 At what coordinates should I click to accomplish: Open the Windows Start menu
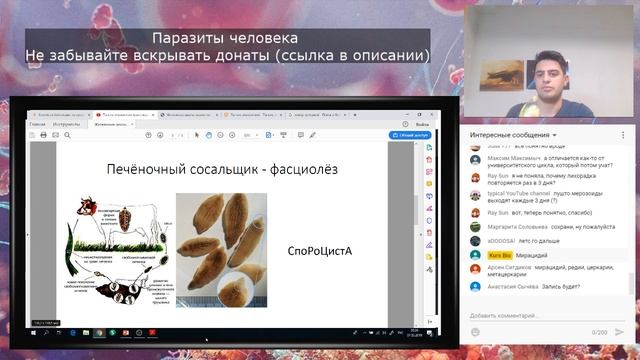pyautogui.click(x=33, y=333)
